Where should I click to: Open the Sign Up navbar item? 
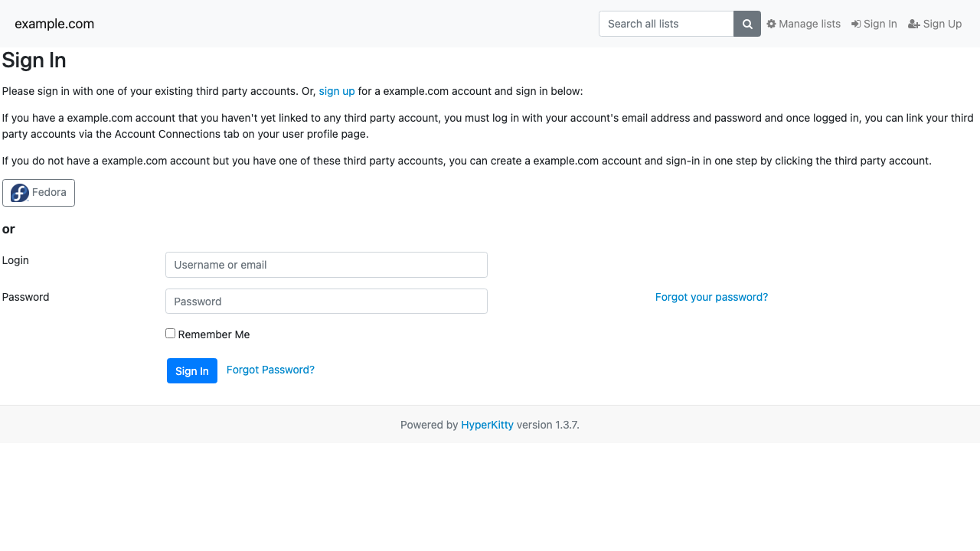[935, 24]
